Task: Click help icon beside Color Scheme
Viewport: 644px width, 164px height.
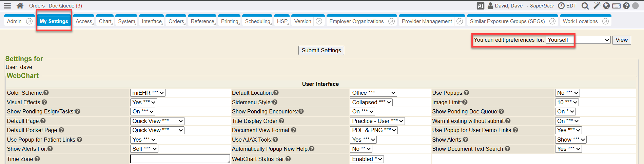Action: [46, 93]
